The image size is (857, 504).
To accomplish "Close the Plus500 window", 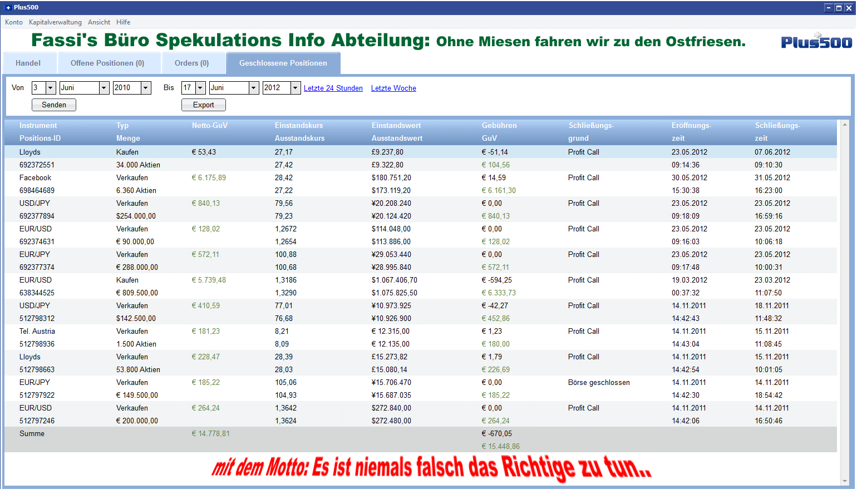I will (849, 8).
